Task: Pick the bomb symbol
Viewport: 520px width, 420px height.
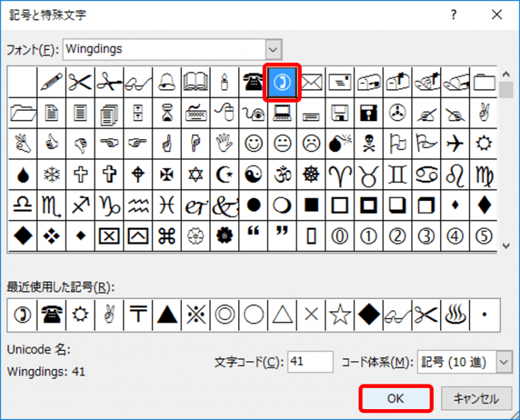Action: 340,144
